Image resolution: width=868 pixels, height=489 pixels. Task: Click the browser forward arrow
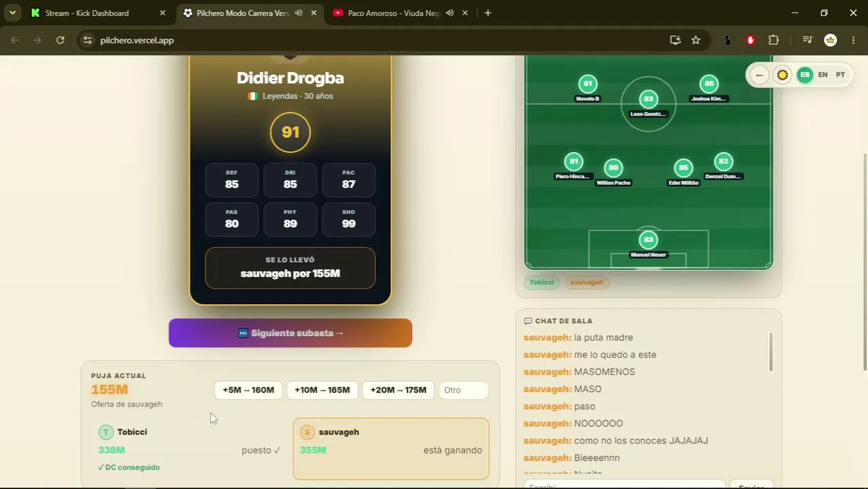pyautogui.click(x=37, y=40)
